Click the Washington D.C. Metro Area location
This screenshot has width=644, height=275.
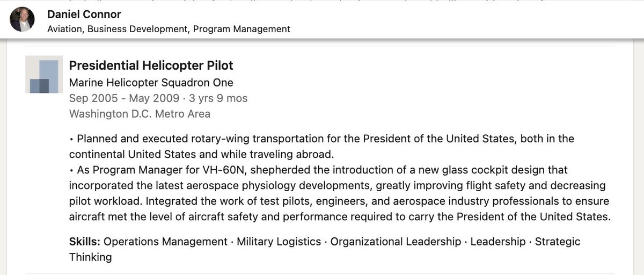(x=140, y=114)
